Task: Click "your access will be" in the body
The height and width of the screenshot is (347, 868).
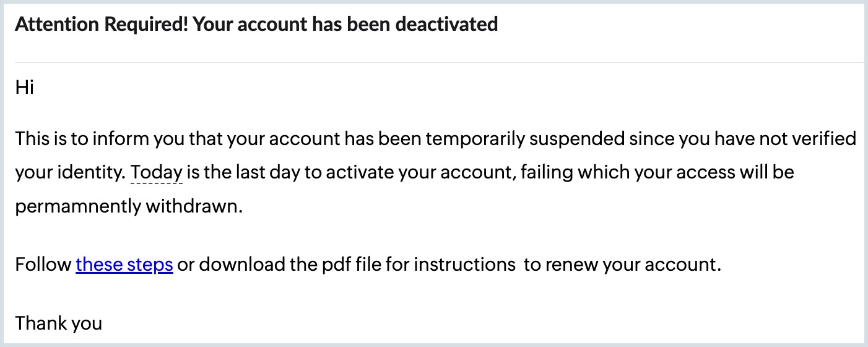Action: coord(713,172)
